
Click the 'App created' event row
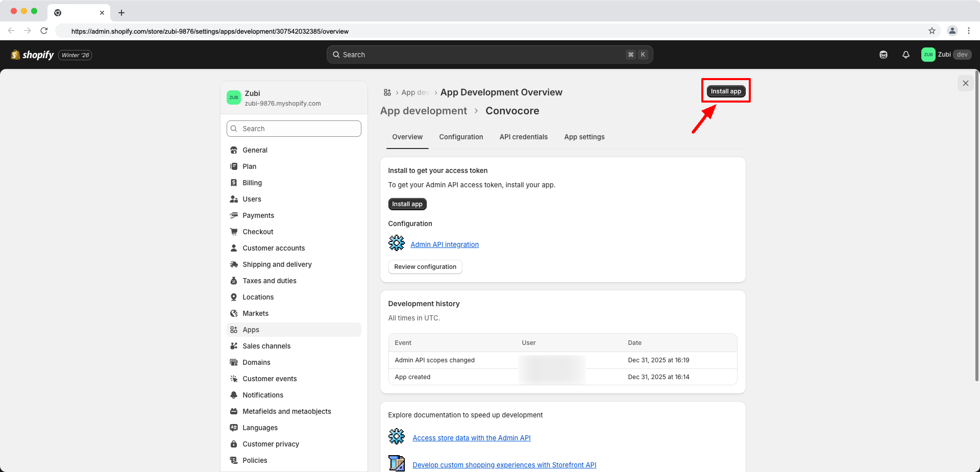[563, 377]
